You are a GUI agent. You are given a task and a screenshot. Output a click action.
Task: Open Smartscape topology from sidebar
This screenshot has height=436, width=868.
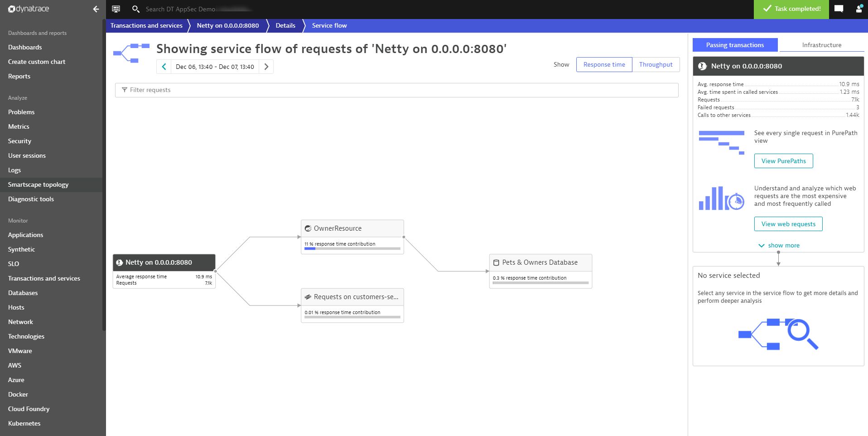click(x=38, y=184)
